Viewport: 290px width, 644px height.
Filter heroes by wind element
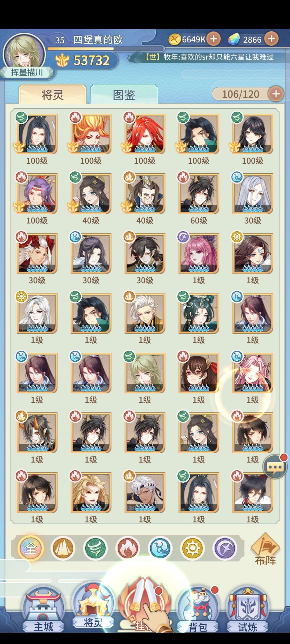tap(95, 549)
